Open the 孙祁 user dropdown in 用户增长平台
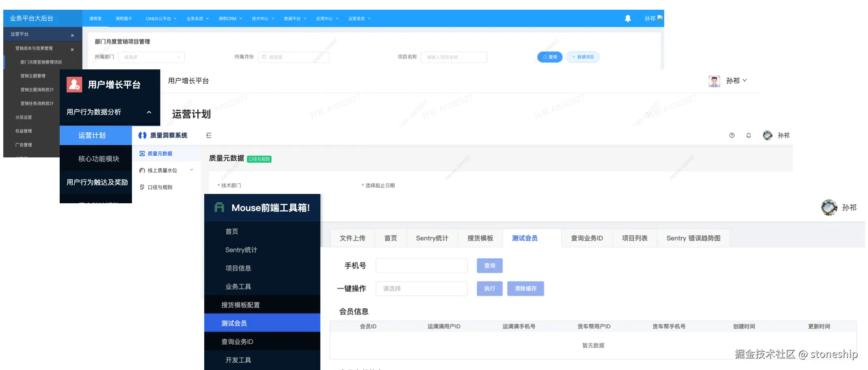 point(736,81)
